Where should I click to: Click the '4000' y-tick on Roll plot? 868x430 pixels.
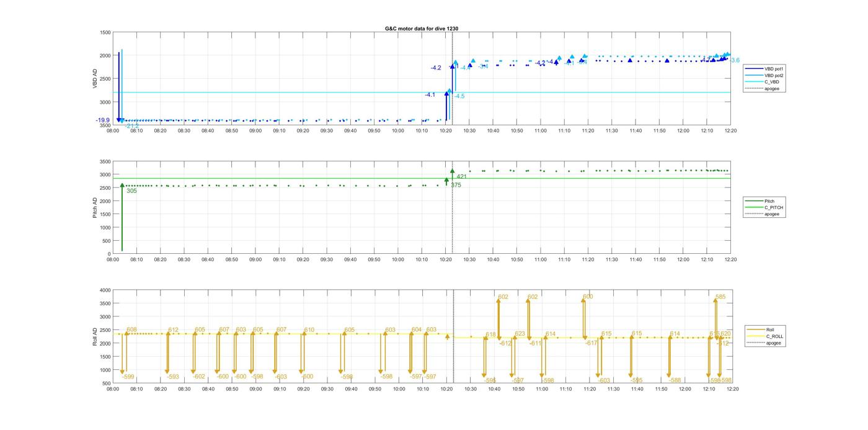pos(105,290)
